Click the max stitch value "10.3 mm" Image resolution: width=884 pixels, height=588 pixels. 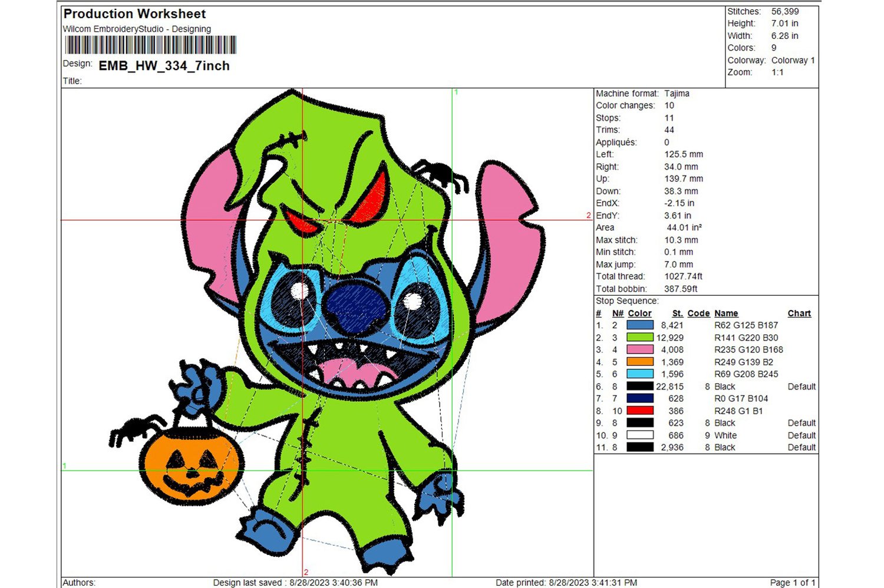tap(681, 240)
